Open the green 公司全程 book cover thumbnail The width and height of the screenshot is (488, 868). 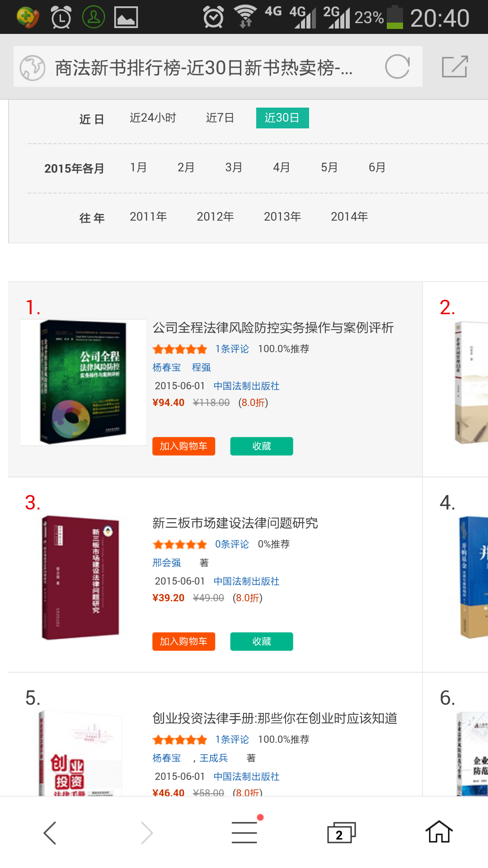pyautogui.click(x=83, y=382)
